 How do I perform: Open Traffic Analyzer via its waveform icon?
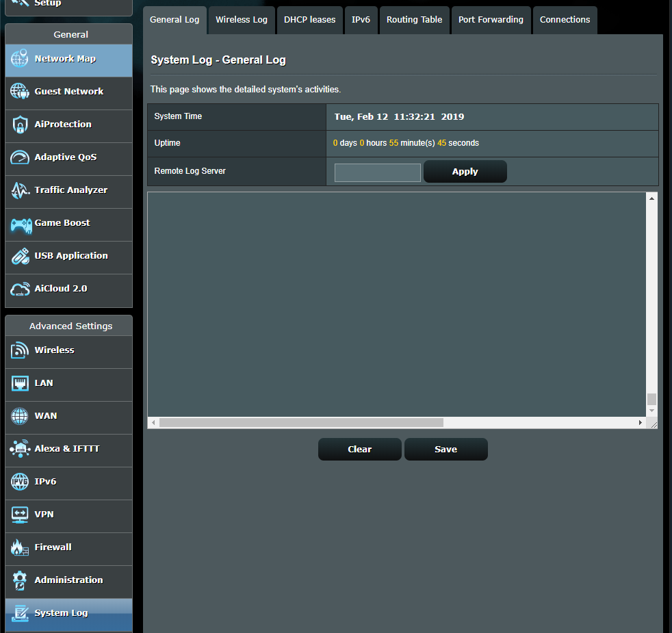point(20,190)
